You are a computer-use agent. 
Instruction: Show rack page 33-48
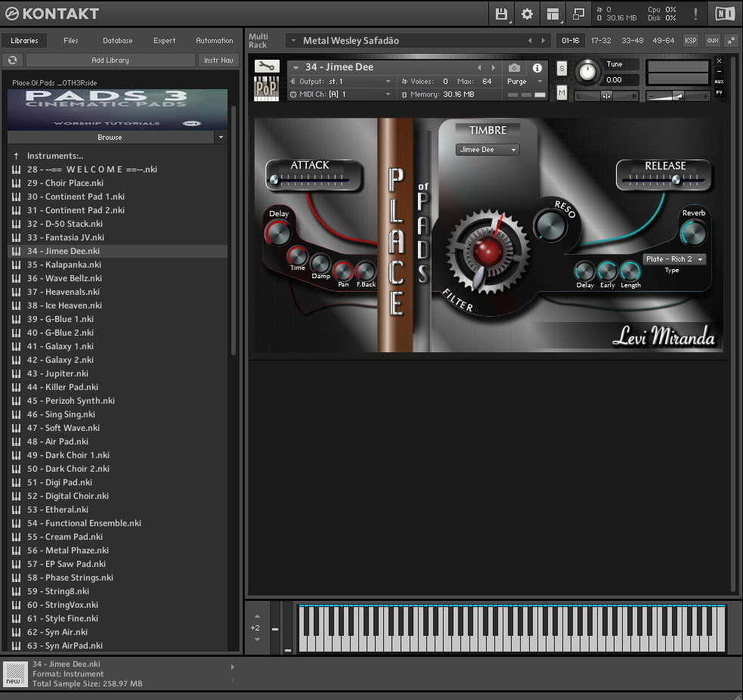pos(632,41)
